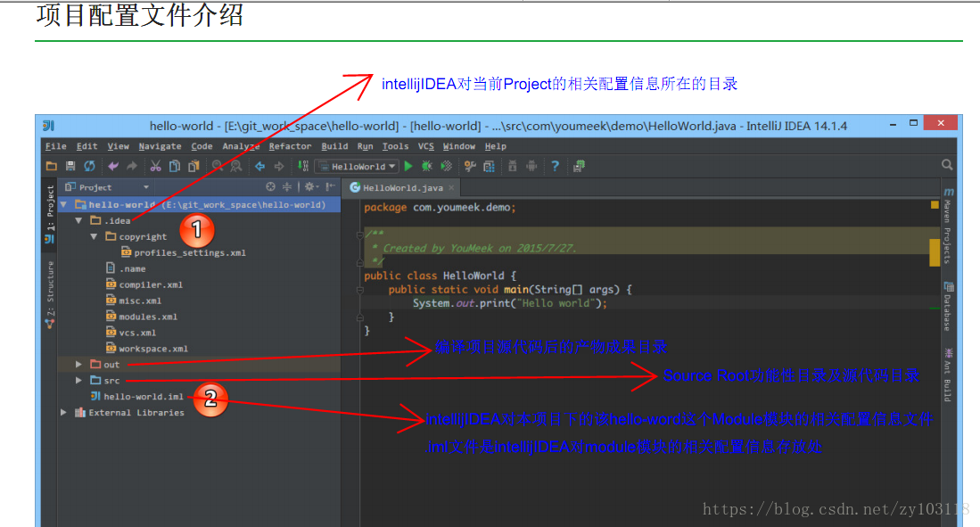Open the Window menu
This screenshot has width=980, height=527.
pos(458,146)
